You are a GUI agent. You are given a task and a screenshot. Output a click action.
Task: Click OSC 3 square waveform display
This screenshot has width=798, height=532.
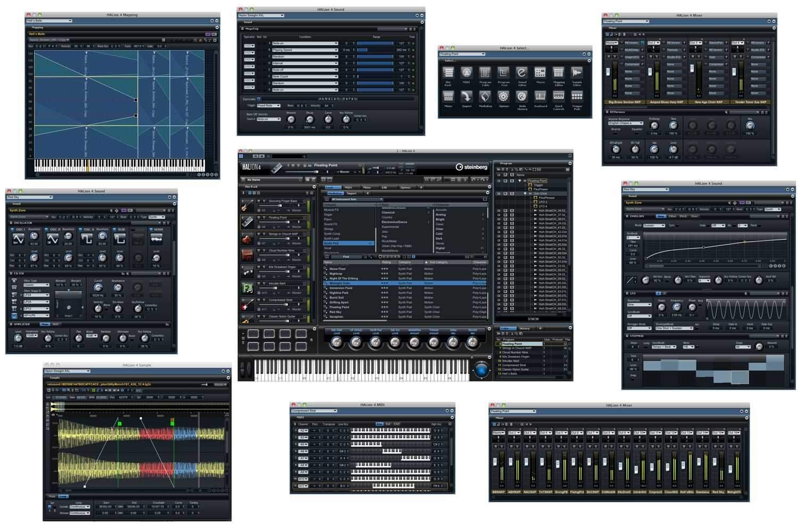87,239
